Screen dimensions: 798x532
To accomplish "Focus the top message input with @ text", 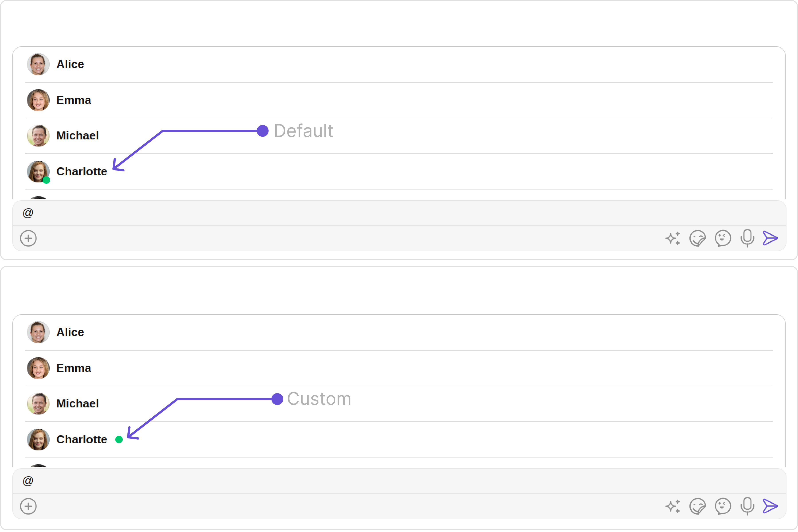I will pos(399,213).
